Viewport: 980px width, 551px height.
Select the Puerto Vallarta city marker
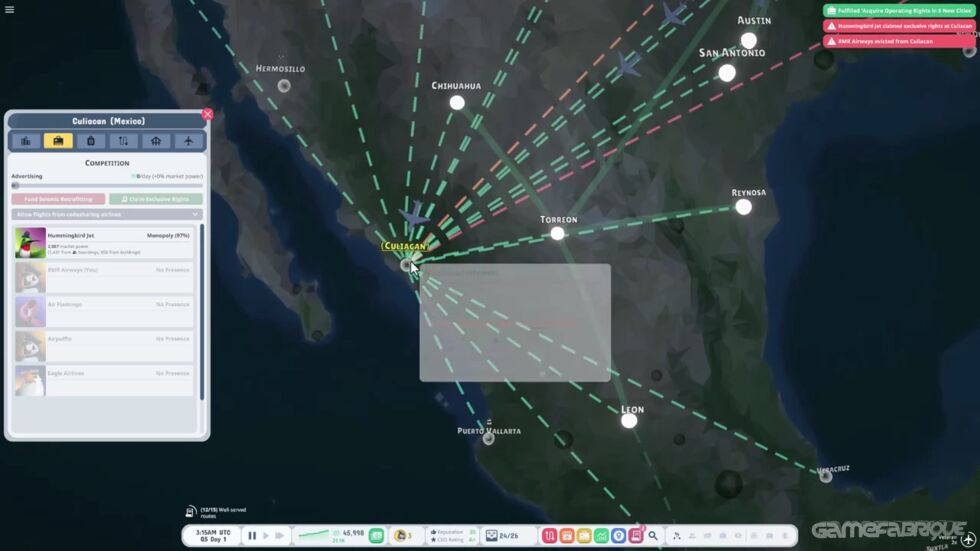pos(488,439)
